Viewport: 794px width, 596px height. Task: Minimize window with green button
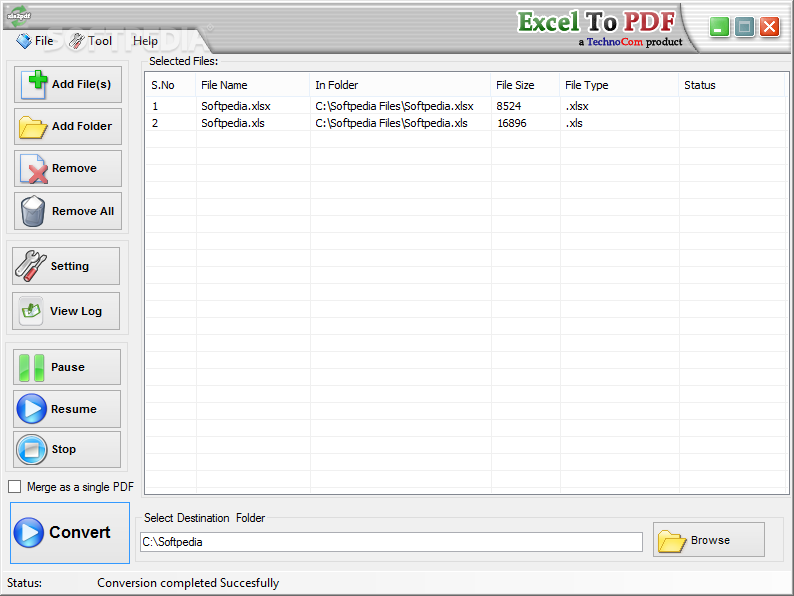(719, 27)
